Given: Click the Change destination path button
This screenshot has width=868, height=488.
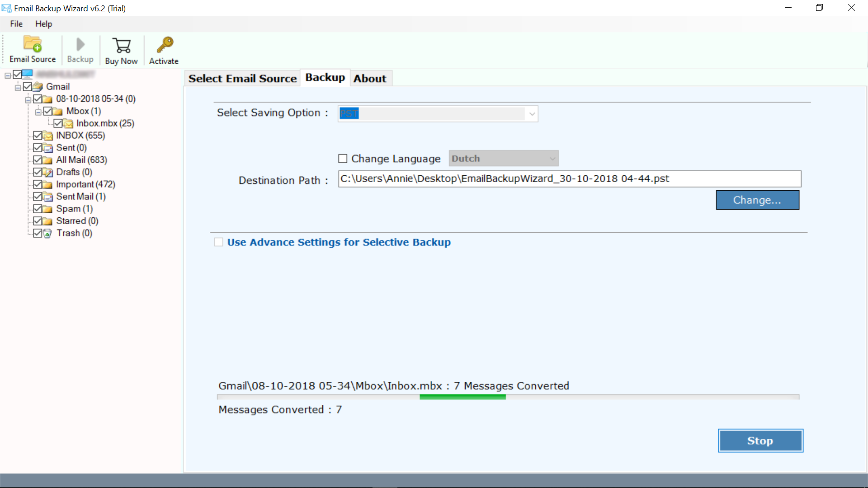Looking at the screenshot, I should (758, 200).
